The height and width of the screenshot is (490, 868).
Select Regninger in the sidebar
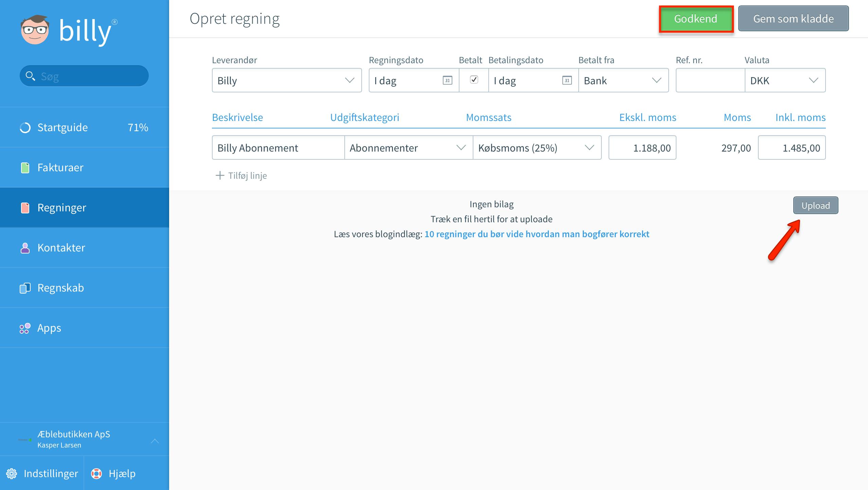click(85, 208)
